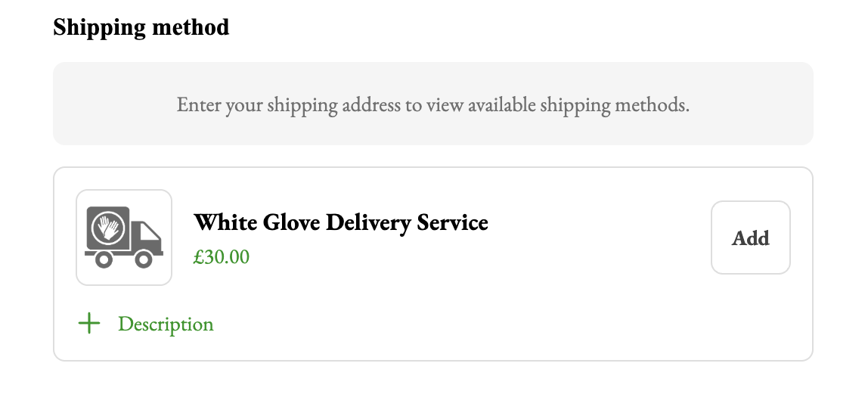Click the enter shipping address notice text
The image size is (868, 416).
pyautogui.click(x=433, y=104)
